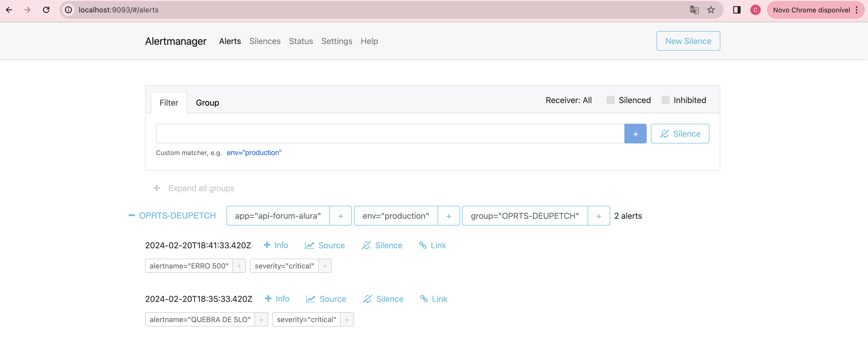The width and height of the screenshot is (868, 364).
Task: Click the translate page icon
Action: point(694,10)
